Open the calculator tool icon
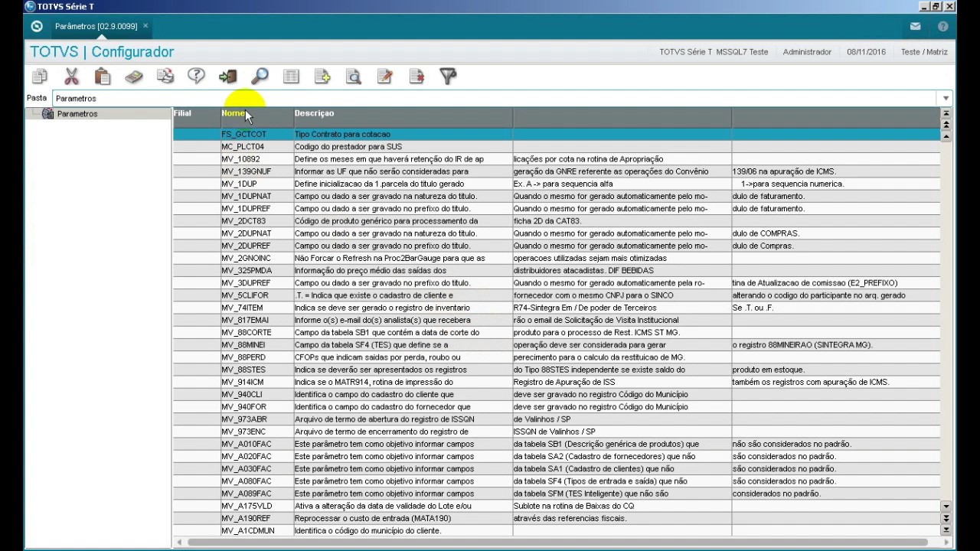This screenshot has height=551, width=980. point(134,76)
